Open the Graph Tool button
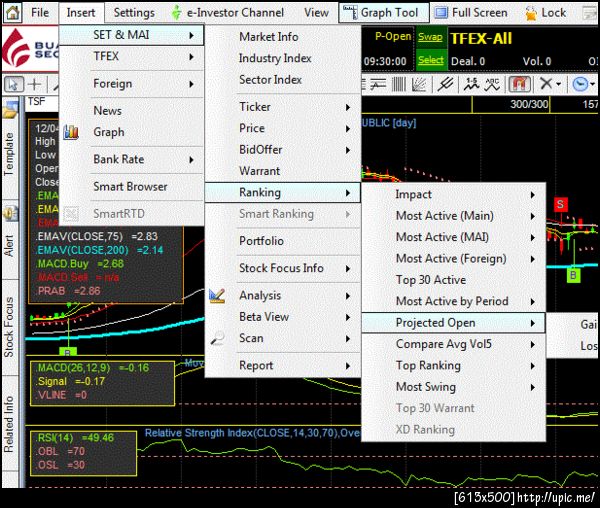The width and height of the screenshot is (600, 508). (383, 13)
